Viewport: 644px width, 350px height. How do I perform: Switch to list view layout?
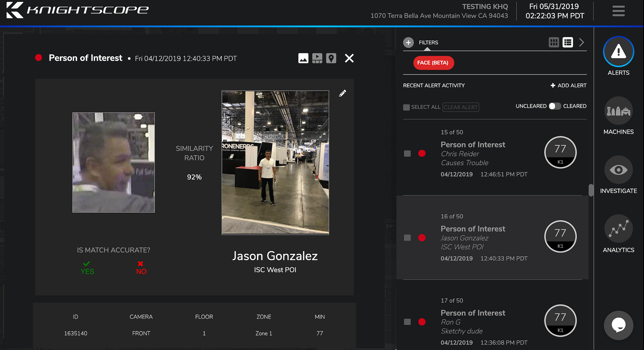[x=568, y=42]
